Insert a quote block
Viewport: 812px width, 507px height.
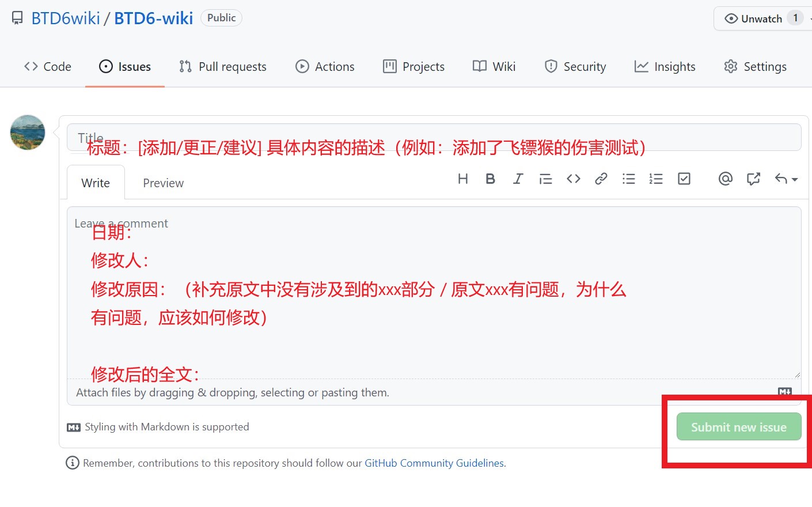tap(545, 179)
